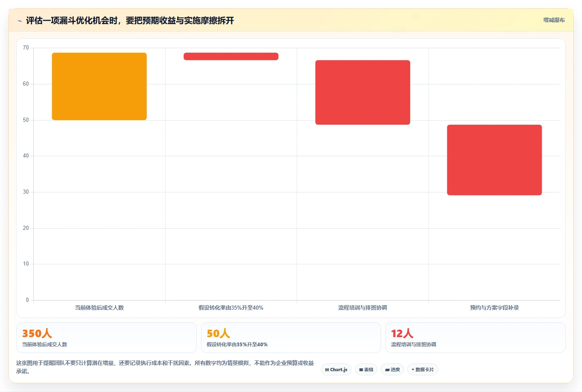The width and height of the screenshot is (582, 392).
Task: Click x-axis label 流程培训与排班协调
Action: [x=363, y=308]
